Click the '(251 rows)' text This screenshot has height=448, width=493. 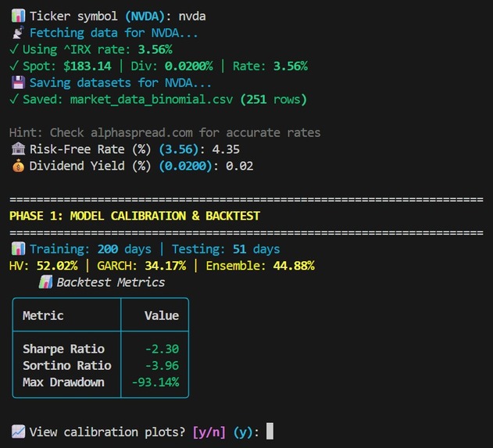pos(273,99)
